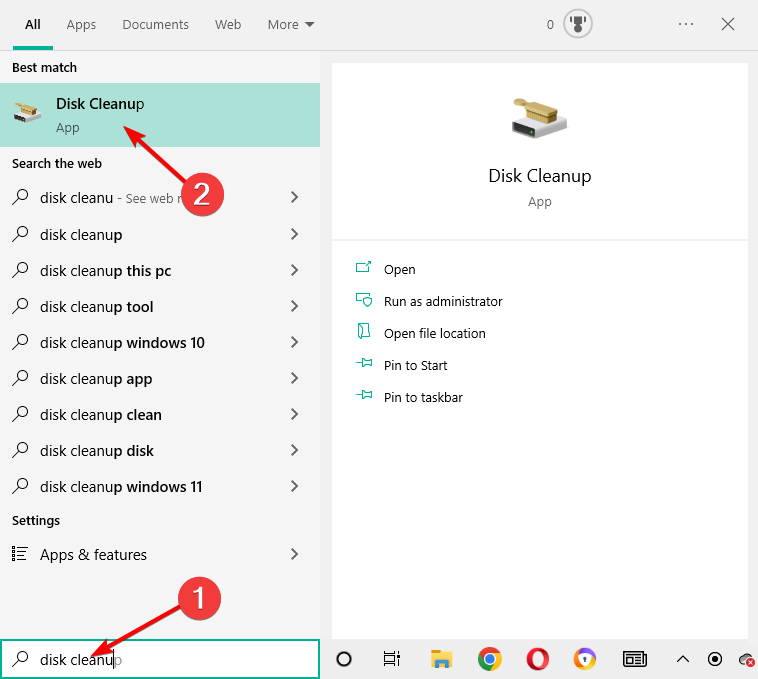Expand chevron for 'disk cleanu' suggestion
Viewport: 758px width, 679px height.
(294, 197)
